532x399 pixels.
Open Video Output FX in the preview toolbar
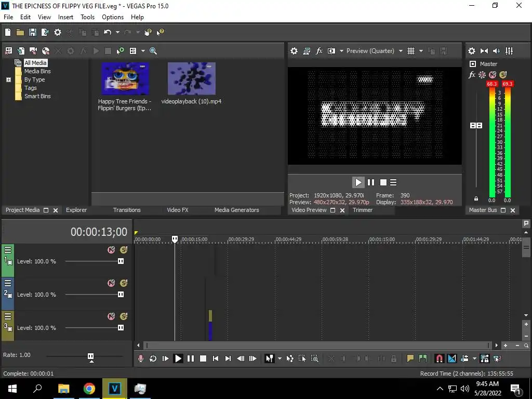[319, 51]
